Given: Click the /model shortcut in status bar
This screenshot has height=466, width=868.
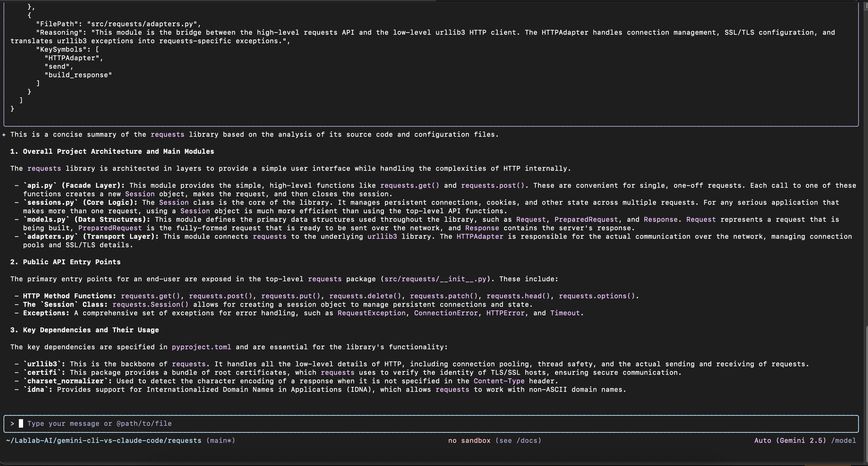Looking at the screenshot, I should 844,440.
